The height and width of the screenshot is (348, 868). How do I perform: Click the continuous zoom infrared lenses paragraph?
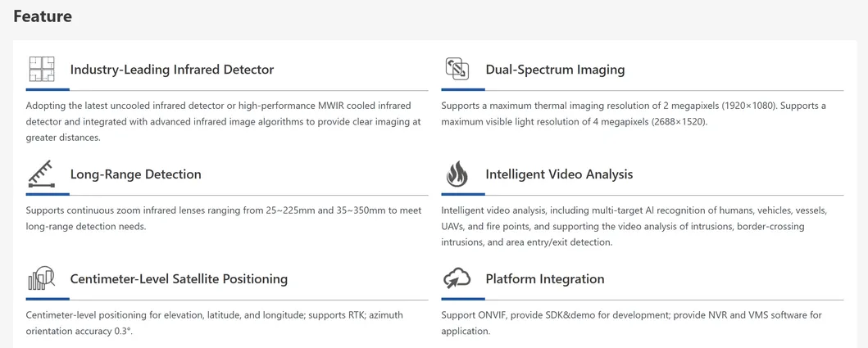(224, 218)
